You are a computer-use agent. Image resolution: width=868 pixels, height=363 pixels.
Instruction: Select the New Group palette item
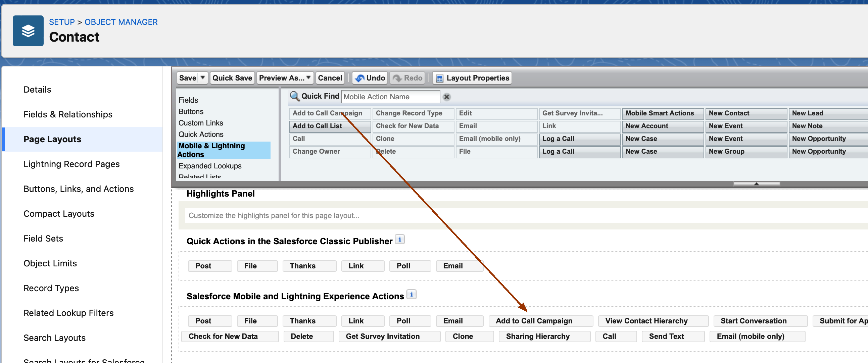tap(746, 152)
